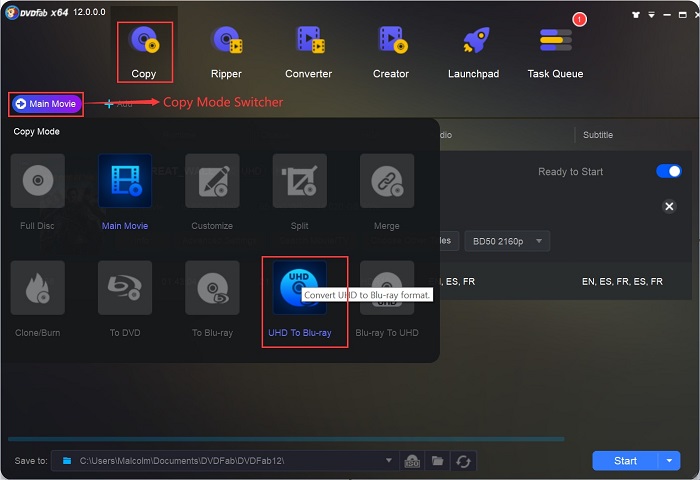Click the subtitle list EN, ES, FR, ES, FR
The image size is (700, 480).
click(x=622, y=281)
